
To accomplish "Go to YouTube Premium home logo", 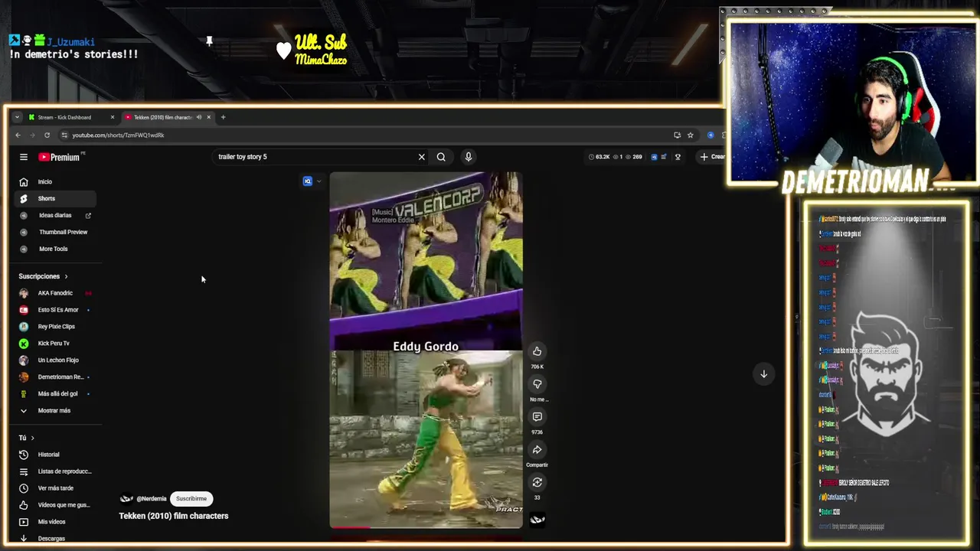I will pos(60,157).
